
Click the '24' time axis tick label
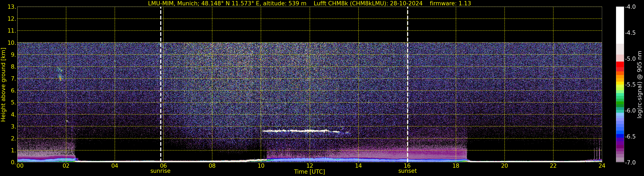[x=602, y=166]
